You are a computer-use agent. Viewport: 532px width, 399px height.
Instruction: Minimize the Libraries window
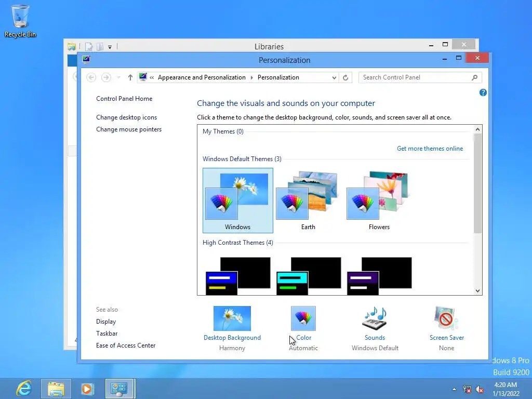coord(431,45)
